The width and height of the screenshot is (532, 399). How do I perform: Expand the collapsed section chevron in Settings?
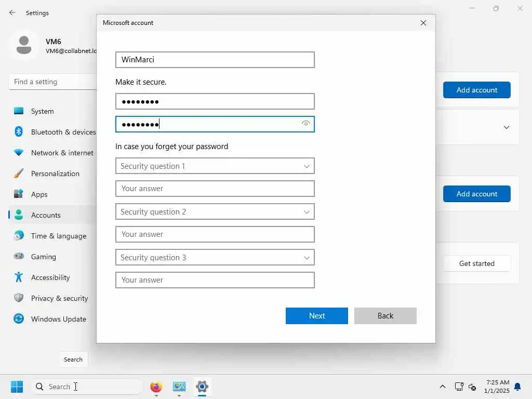506,127
